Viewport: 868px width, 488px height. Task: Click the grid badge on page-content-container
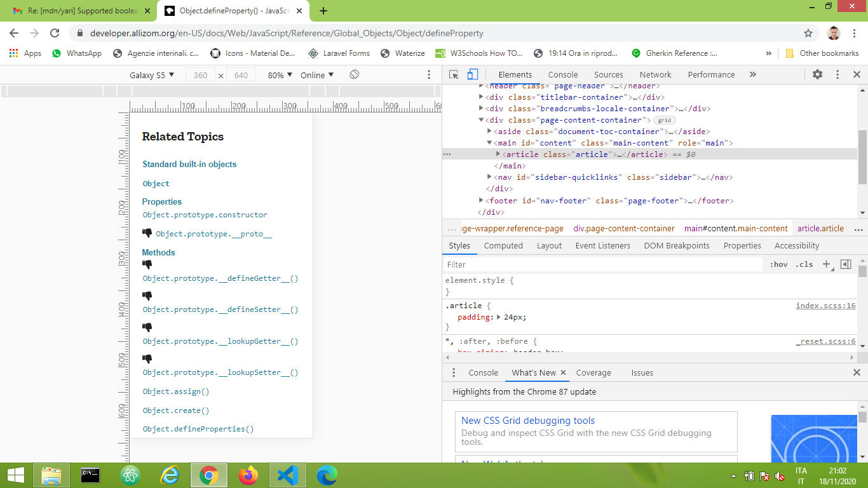pyautogui.click(x=663, y=119)
